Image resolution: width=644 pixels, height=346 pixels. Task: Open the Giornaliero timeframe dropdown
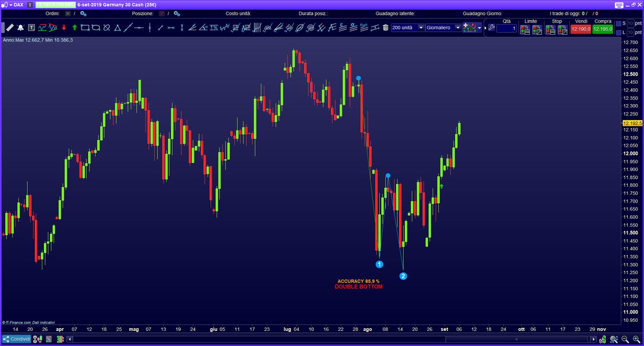(x=443, y=28)
